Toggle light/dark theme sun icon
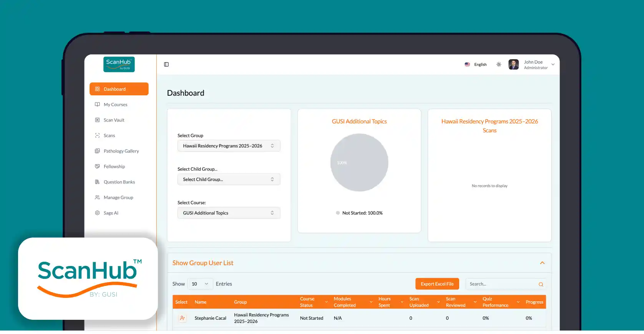 tap(499, 64)
